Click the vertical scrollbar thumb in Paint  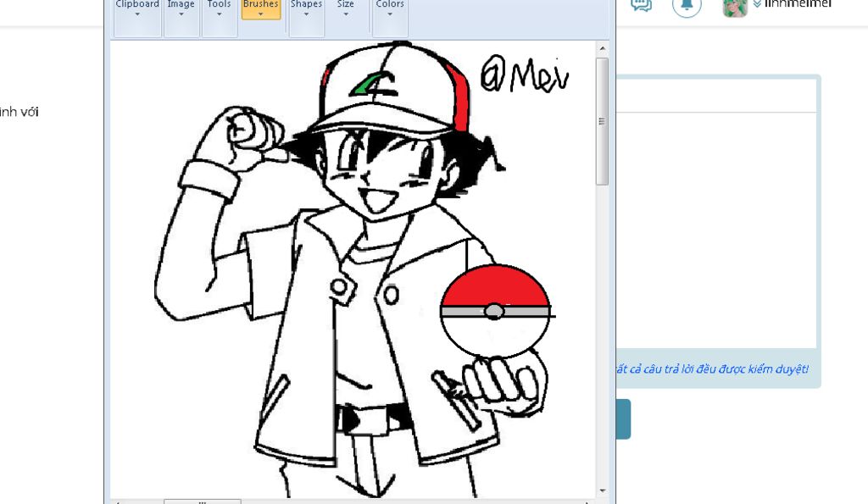603,121
